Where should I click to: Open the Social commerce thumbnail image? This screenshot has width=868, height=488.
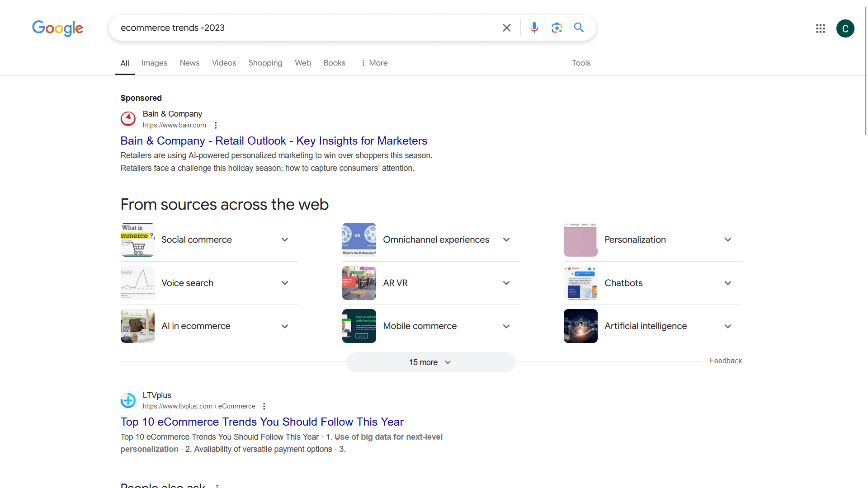point(137,239)
